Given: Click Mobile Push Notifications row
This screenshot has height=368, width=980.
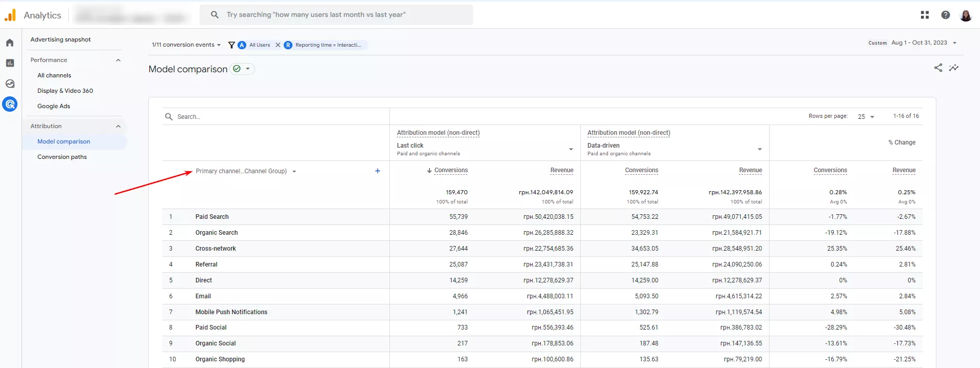Looking at the screenshot, I should (x=542, y=312).
